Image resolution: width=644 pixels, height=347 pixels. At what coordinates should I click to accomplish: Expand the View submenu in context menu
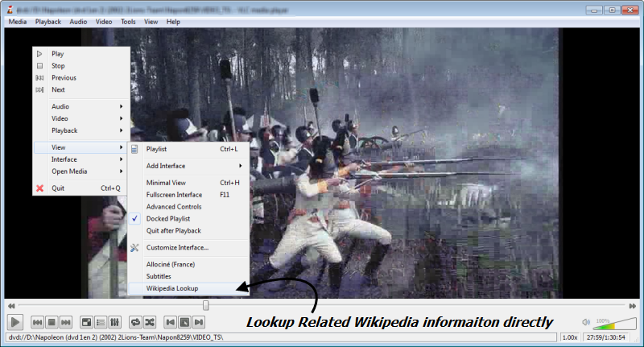81,147
